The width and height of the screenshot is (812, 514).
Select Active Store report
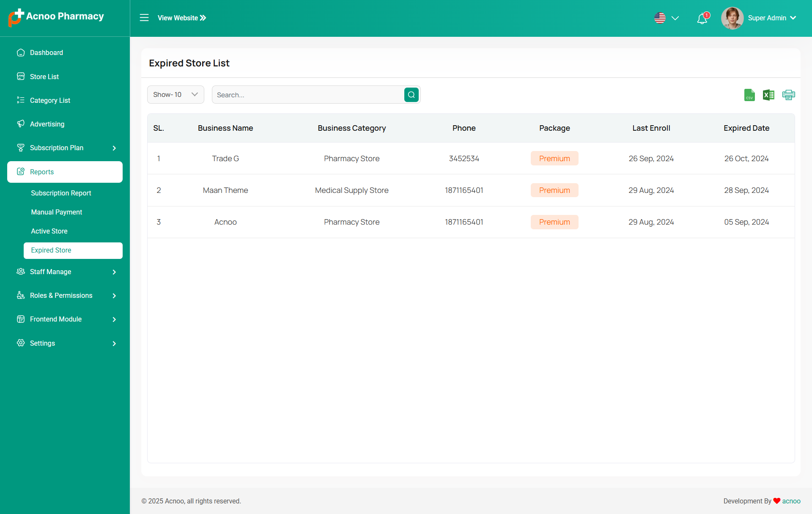pos(49,231)
